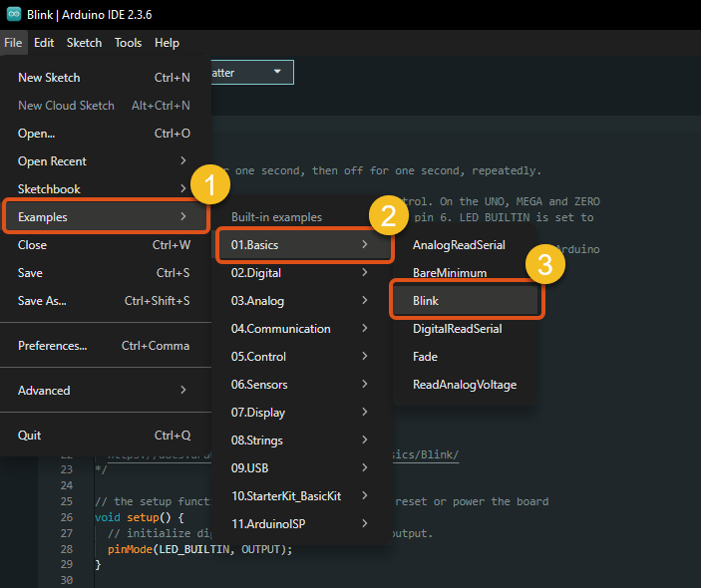The image size is (701, 588).
Task: Expand the 11.ArduinoISP submenu
Action: click(302, 524)
